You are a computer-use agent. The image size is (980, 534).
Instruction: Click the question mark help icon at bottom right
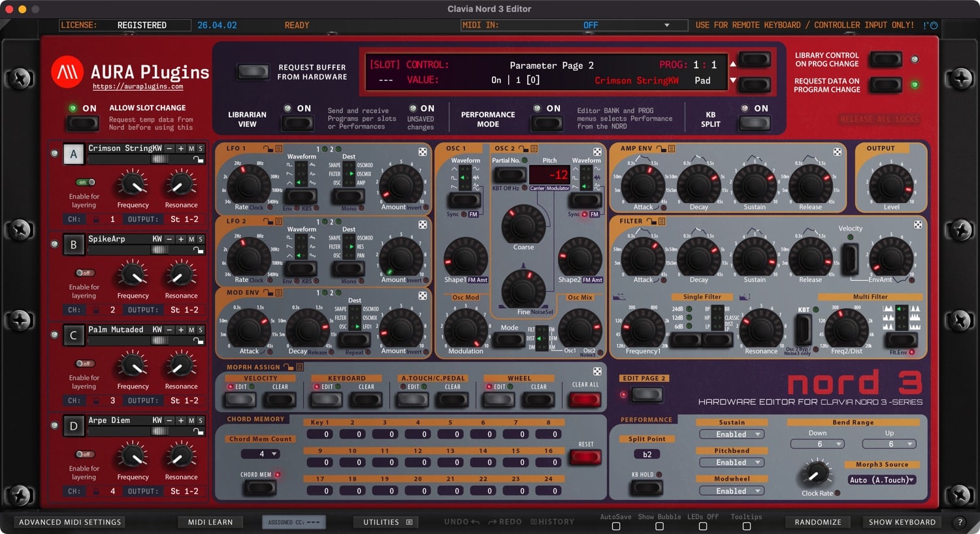pyautogui.click(x=960, y=522)
